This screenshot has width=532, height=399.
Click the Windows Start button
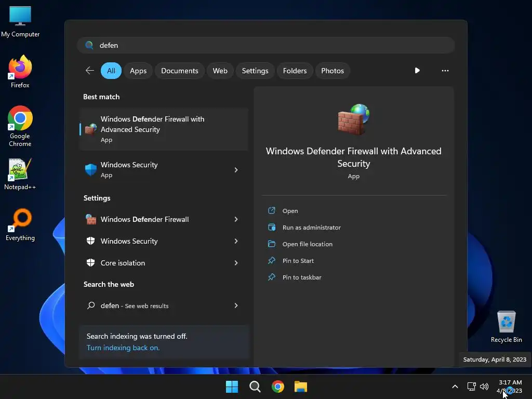coord(232,387)
